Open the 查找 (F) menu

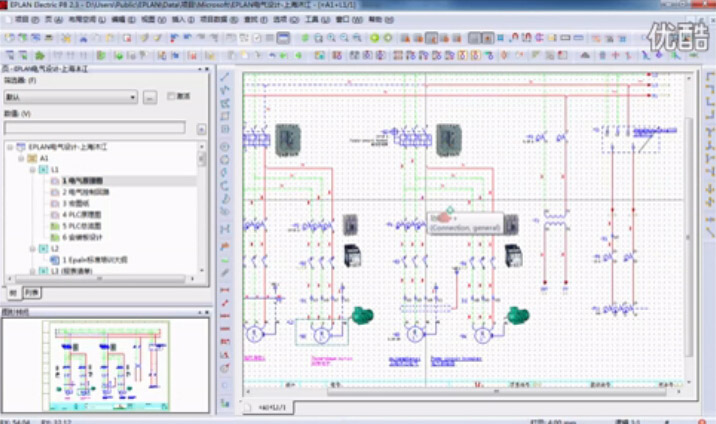[256, 20]
